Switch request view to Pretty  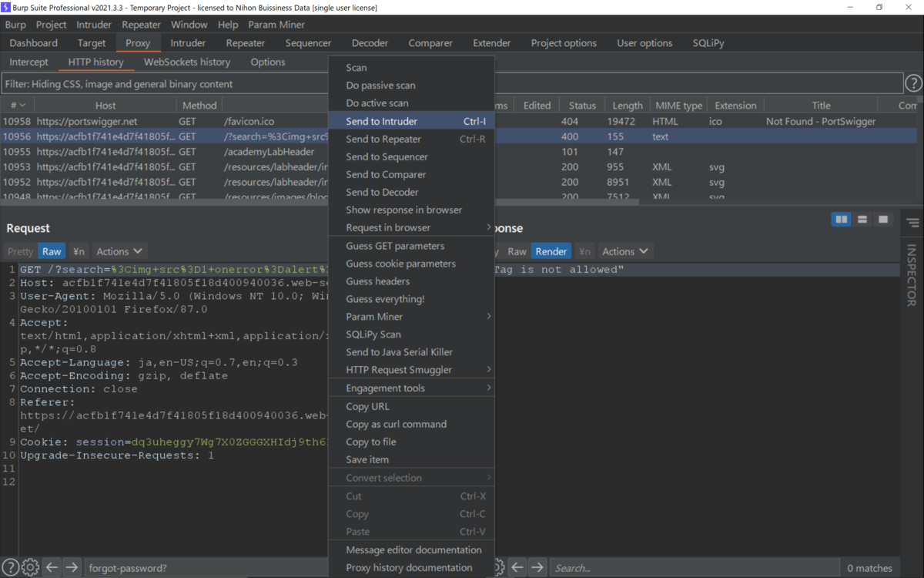click(x=21, y=251)
